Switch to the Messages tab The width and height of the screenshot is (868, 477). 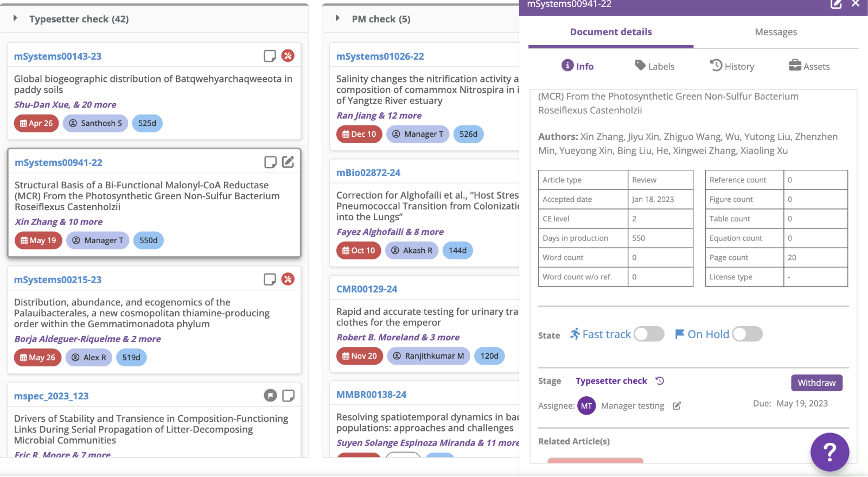click(776, 32)
